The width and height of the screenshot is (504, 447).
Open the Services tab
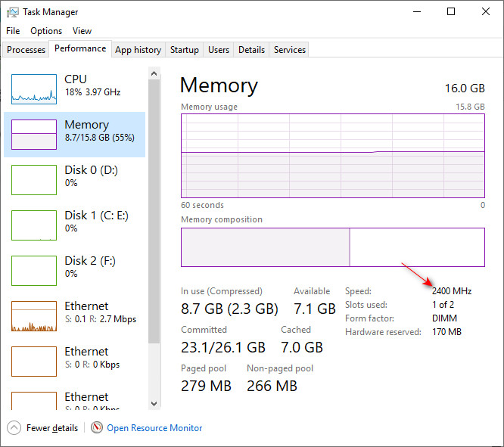290,50
